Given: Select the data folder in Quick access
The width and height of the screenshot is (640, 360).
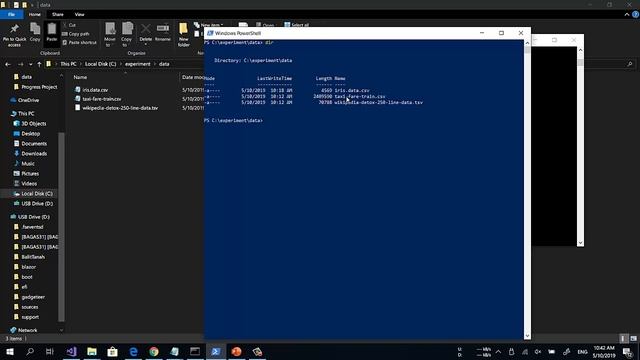Looking at the screenshot, I should click(x=27, y=77).
